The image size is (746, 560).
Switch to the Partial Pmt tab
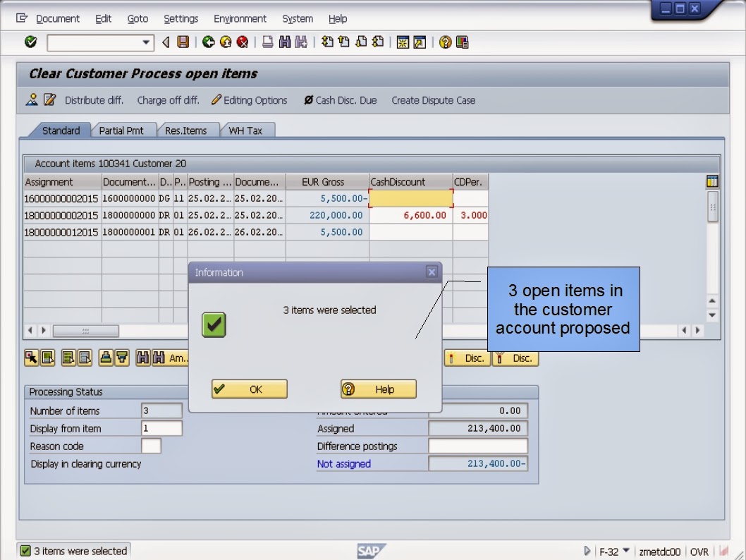click(121, 130)
